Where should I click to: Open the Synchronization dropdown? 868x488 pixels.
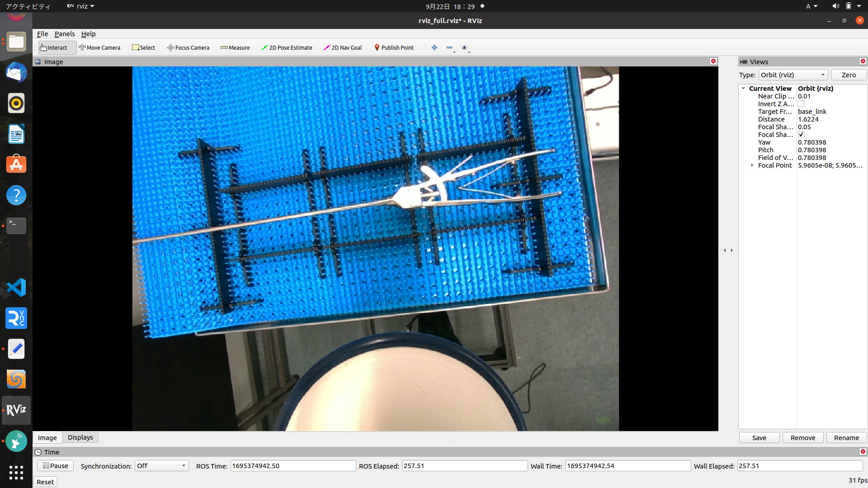click(161, 465)
